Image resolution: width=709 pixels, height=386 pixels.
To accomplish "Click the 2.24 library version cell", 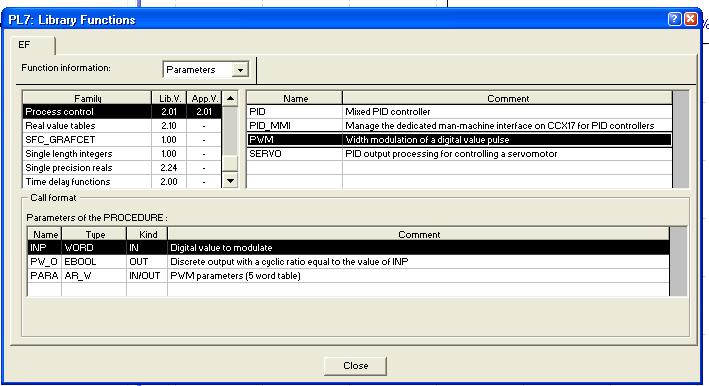I will click(169, 168).
